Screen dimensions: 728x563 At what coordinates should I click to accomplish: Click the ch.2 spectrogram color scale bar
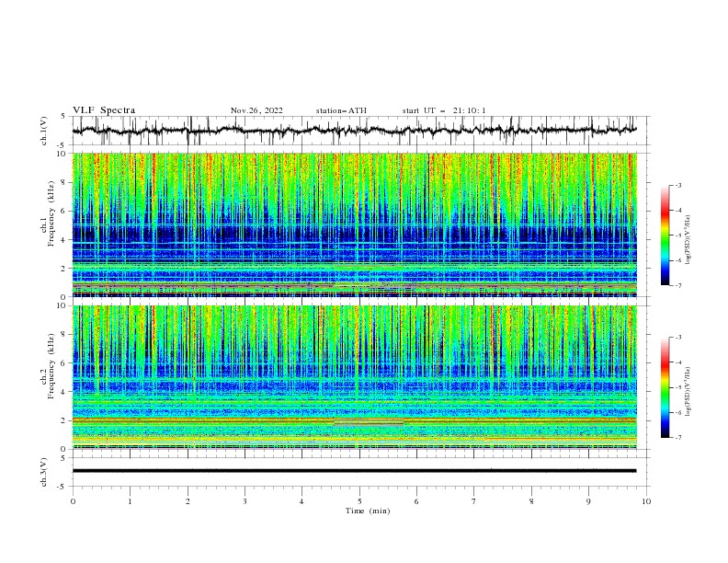pos(665,387)
